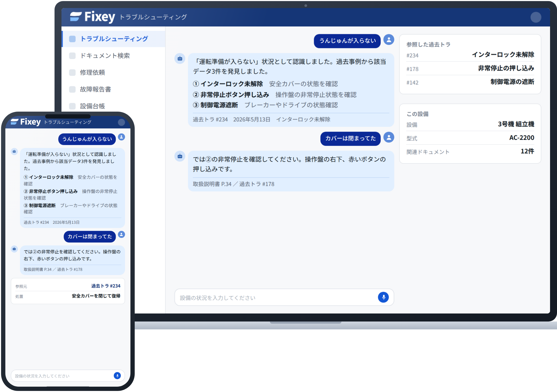
Task: Click phone citation 取扱説明書 P.34 ／ 過去トラ #178
Action: coord(53,270)
